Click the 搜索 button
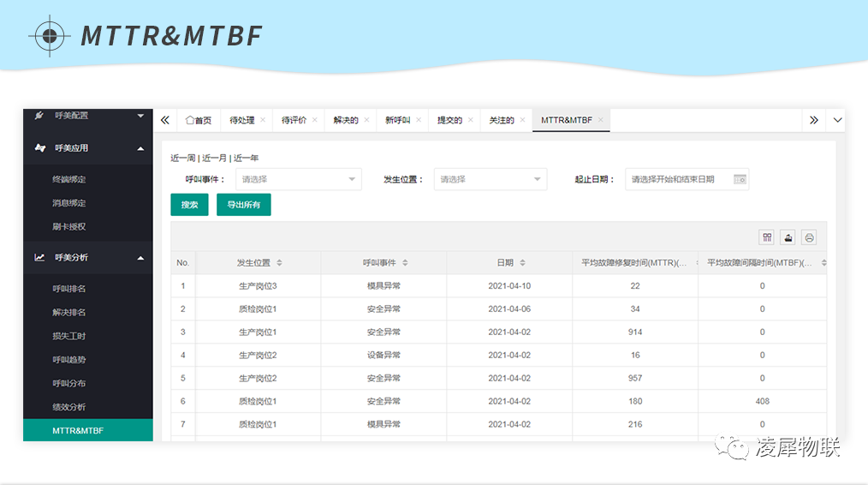The height and width of the screenshot is (485, 868). [189, 205]
